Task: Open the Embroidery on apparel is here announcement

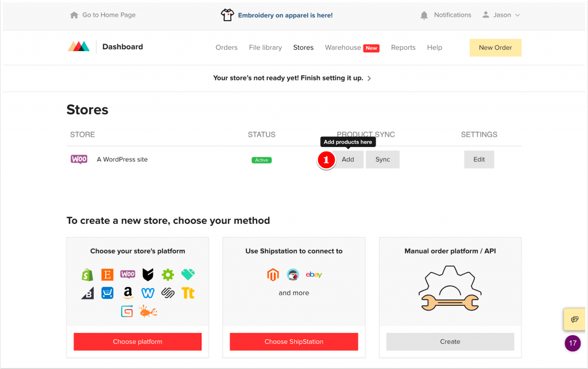Action: pos(285,15)
